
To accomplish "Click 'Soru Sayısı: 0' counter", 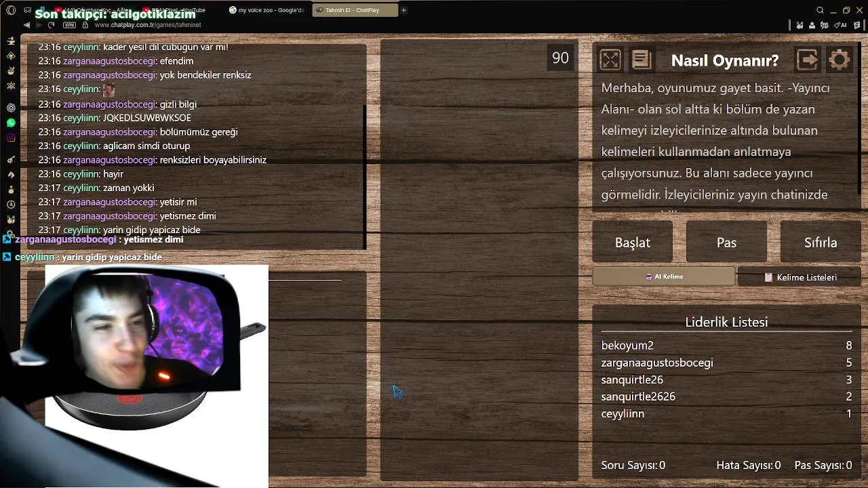I will tap(633, 465).
